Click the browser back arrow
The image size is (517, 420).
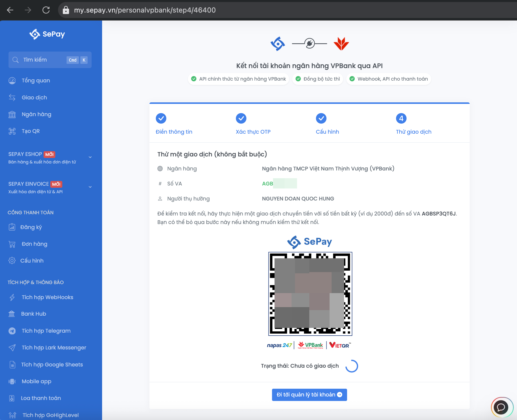pyautogui.click(x=10, y=10)
